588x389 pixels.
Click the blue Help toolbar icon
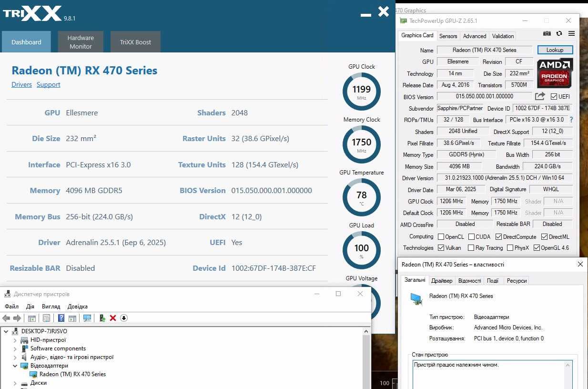click(x=61, y=318)
